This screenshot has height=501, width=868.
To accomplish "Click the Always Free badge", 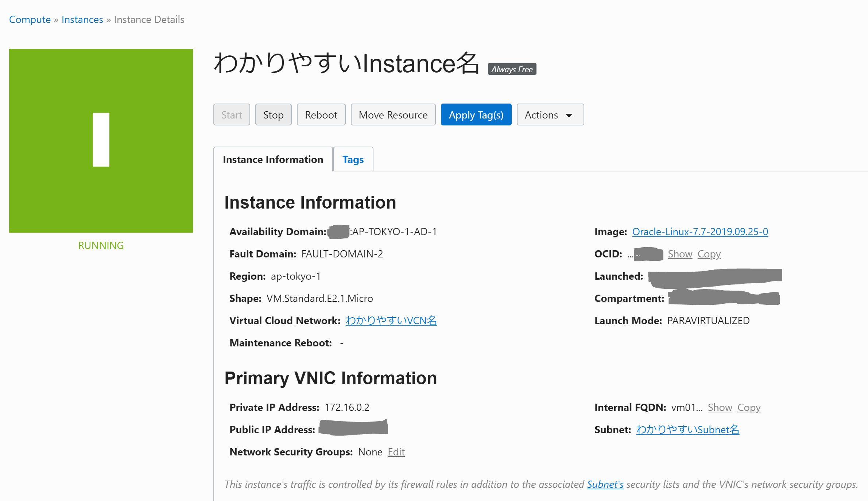I will click(x=512, y=69).
